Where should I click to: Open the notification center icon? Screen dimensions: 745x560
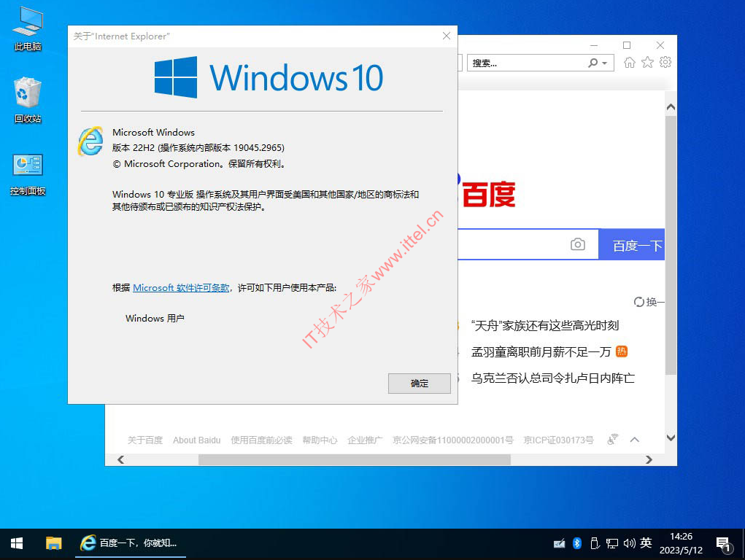click(x=724, y=544)
